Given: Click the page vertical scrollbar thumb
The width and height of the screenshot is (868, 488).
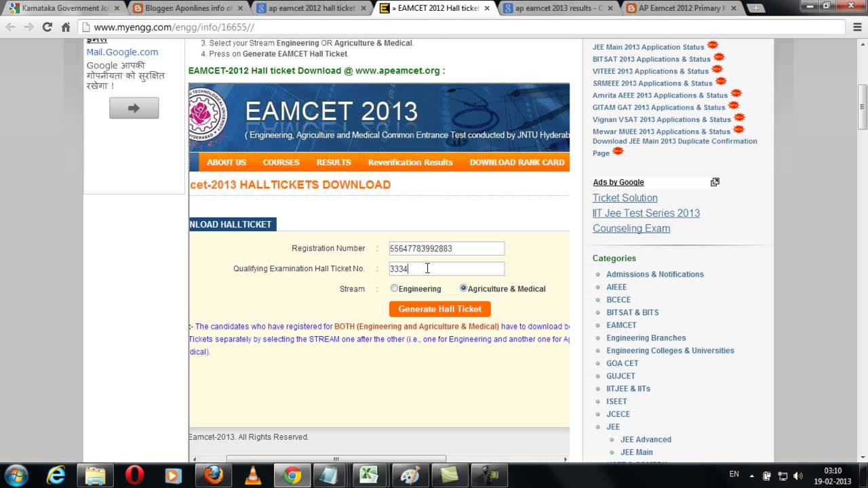Looking at the screenshot, I should coord(862,107).
